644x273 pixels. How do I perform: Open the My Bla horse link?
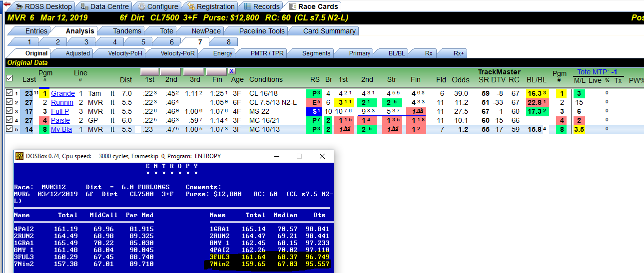pos(61,129)
